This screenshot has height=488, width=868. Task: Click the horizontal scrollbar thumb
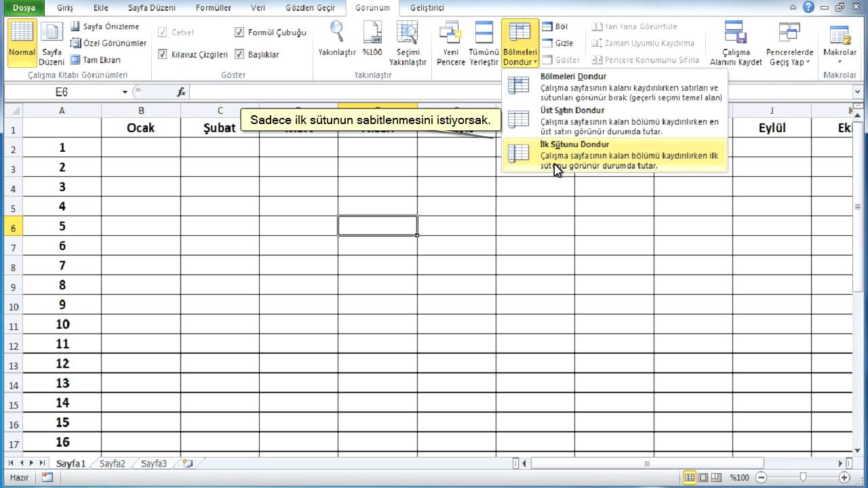[646, 464]
